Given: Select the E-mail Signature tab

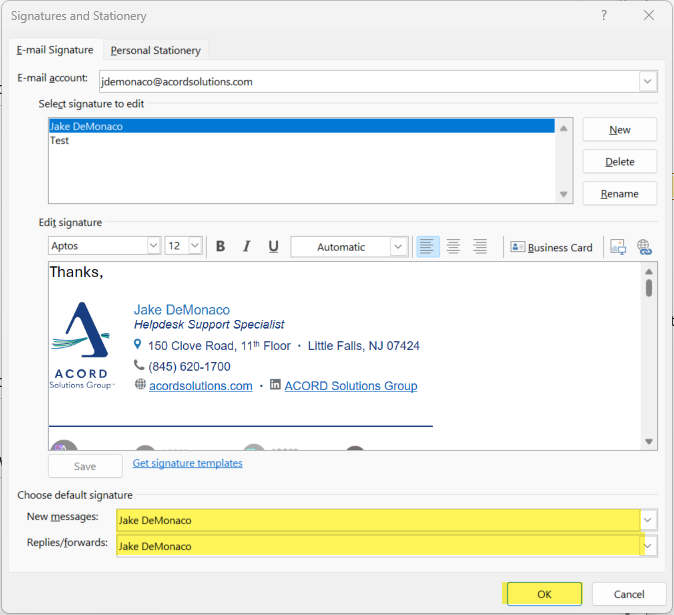Looking at the screenshot, I should tap(55, 50).
